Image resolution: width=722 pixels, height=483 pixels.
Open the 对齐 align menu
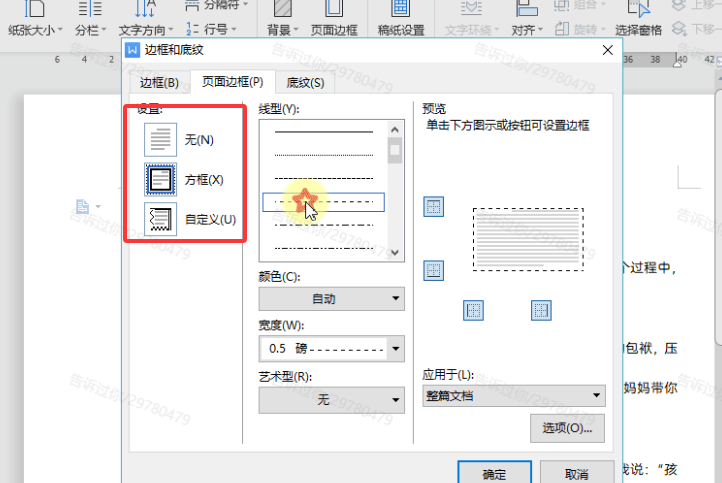(527, 18)
